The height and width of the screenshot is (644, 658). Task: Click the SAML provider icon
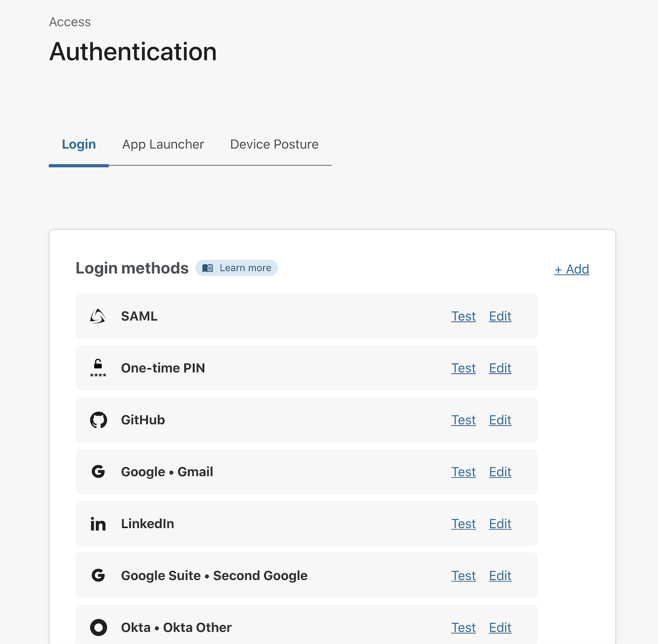pyautogui.click(x=98, y=316)
